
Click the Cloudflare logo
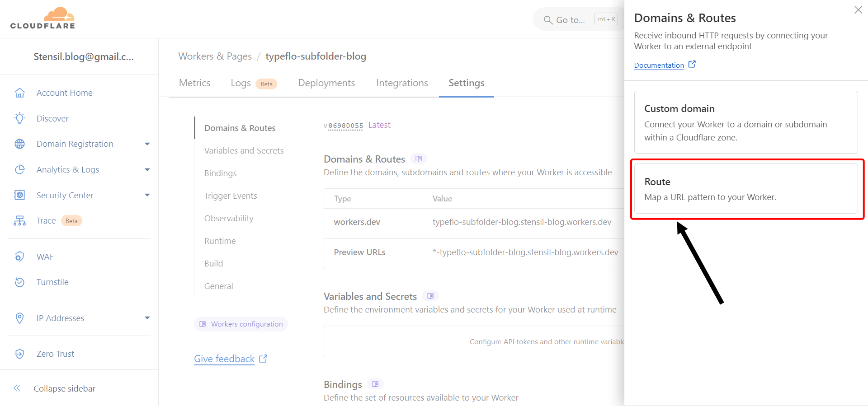(x=43, y=19)
